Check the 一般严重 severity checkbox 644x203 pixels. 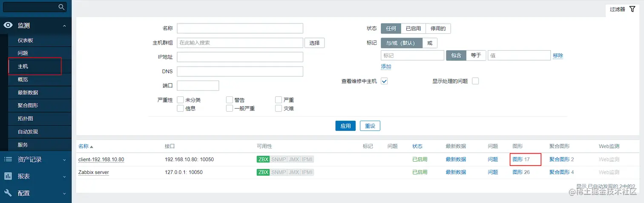[x=230, y=108]
